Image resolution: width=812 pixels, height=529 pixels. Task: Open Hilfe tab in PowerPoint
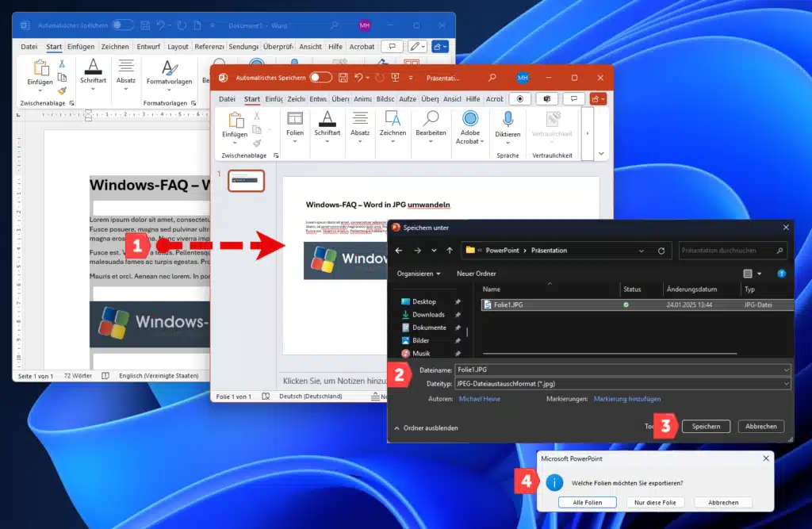pos(473,99)
